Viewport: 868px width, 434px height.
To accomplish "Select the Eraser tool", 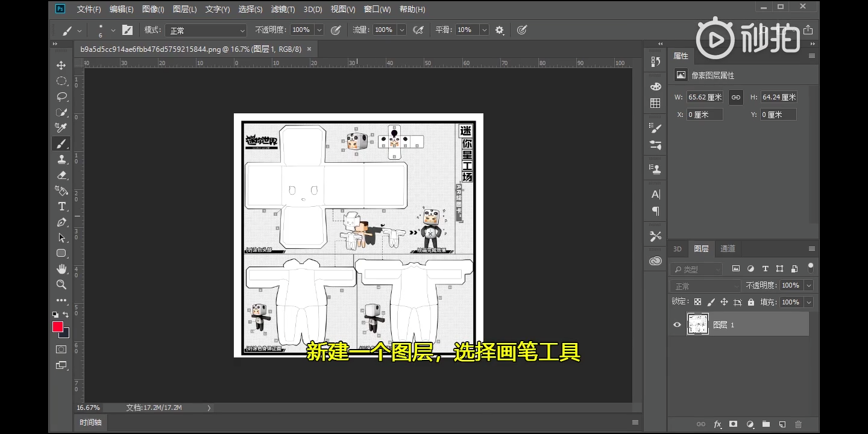I will click(x=61, y=175).
